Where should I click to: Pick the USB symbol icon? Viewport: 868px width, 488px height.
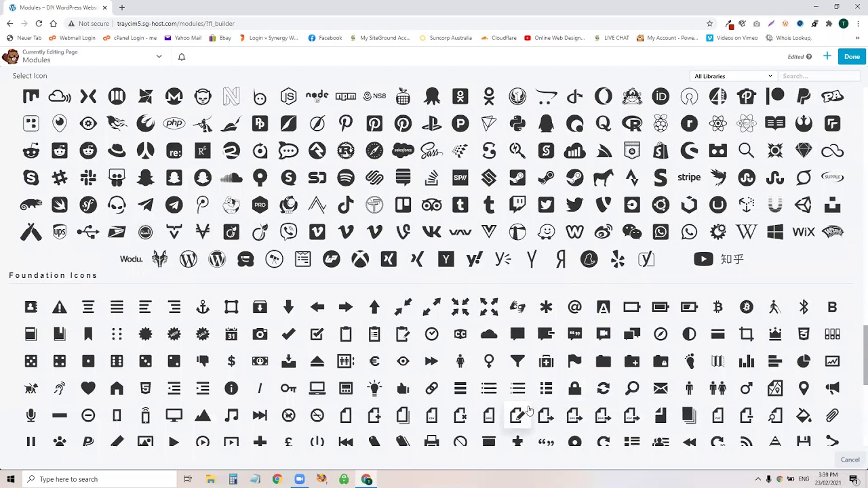point(88,232)
